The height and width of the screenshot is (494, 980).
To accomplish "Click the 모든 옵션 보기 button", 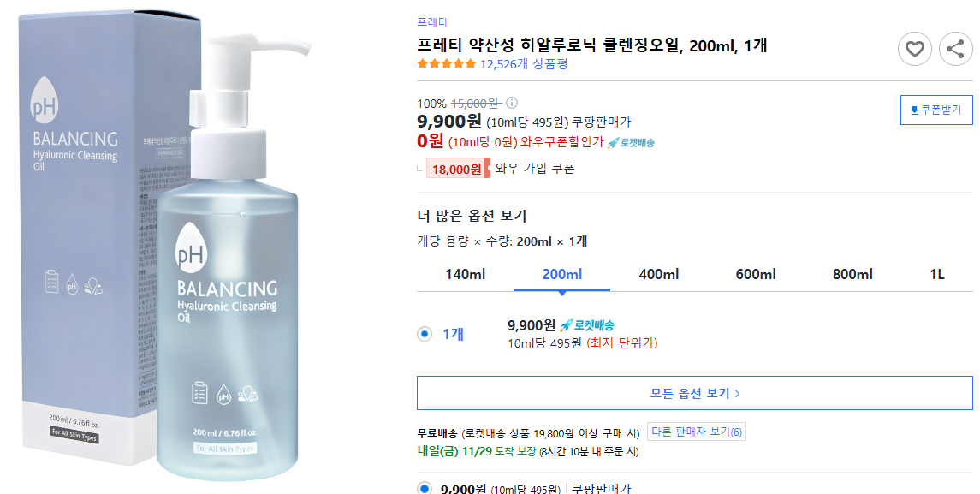I will coord(695,393).
